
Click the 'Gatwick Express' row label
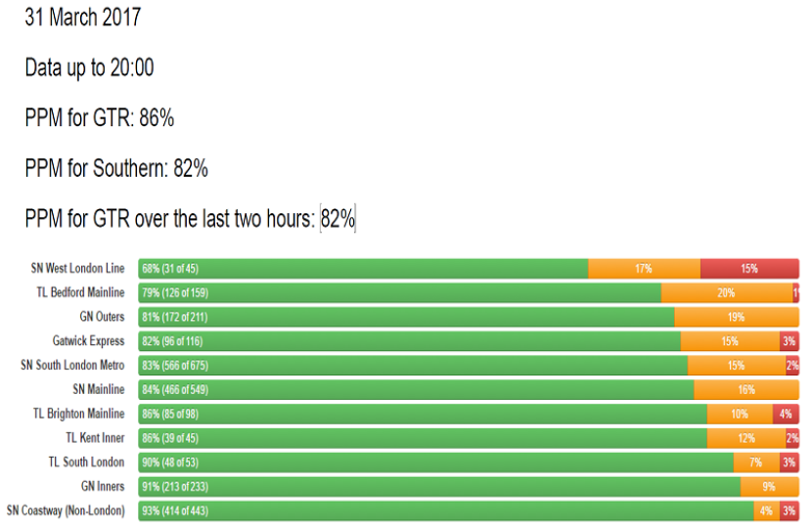pos(89,341)
